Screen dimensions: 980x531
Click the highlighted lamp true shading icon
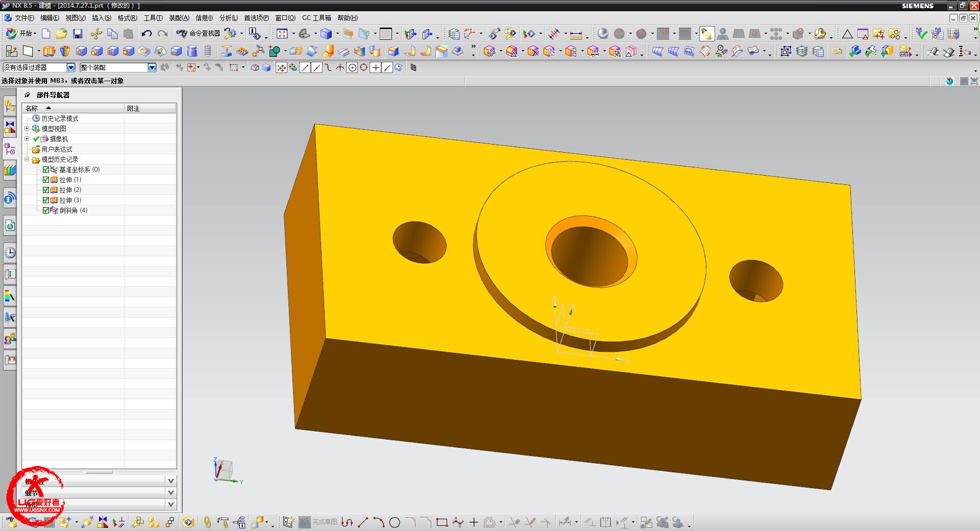point(706,34)
